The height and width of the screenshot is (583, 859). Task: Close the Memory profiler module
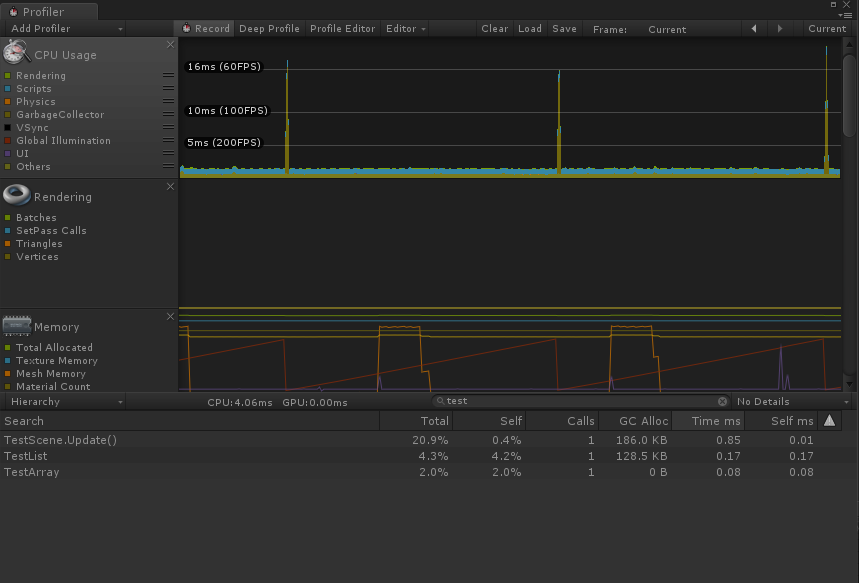[170, 316]
